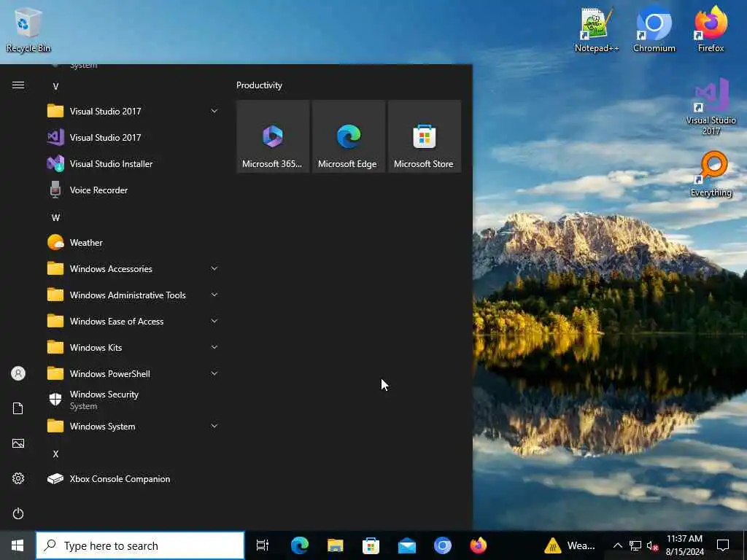Open Edge from the taskbar
Viewport: 747px width, 560px height.
coord(300,545)
